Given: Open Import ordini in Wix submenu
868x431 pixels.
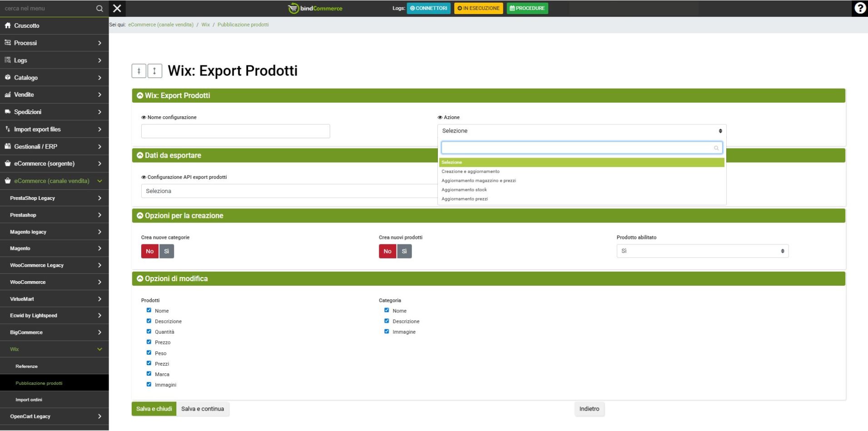Looking at the screenshot, I should [29, 400].
